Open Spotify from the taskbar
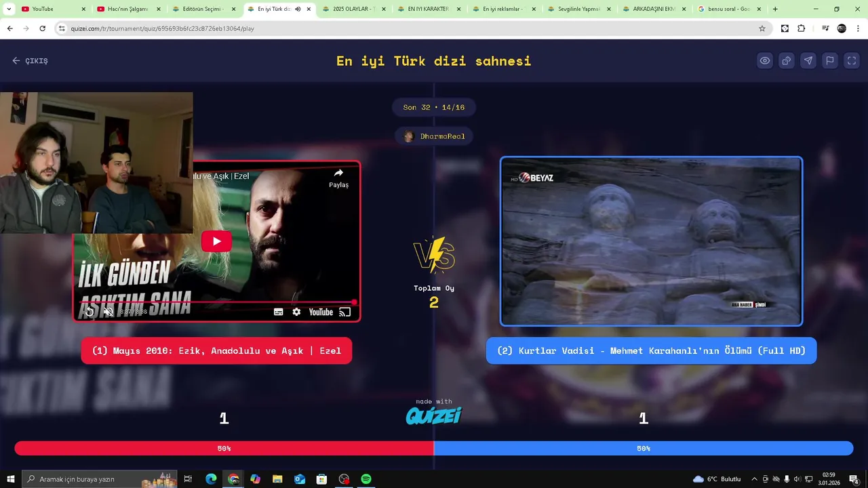The width and height of the screenshot is (868, 488). click(x=366, y=479)
